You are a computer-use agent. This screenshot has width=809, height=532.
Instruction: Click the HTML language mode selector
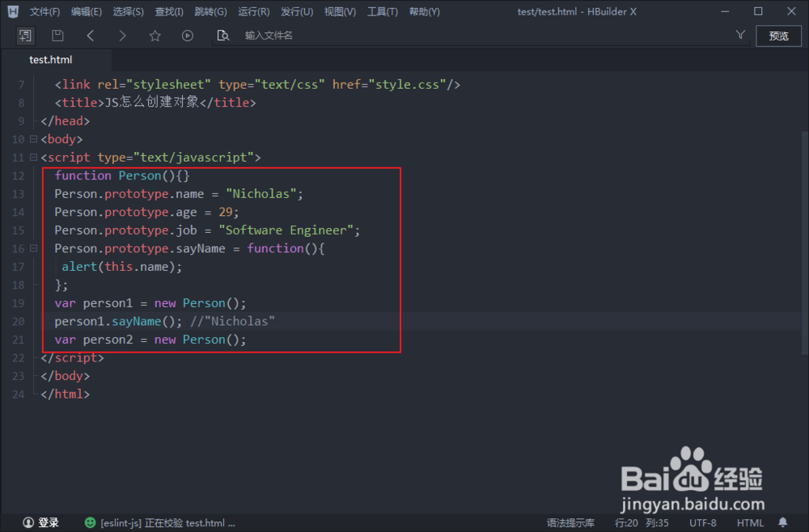pos(750,523)
